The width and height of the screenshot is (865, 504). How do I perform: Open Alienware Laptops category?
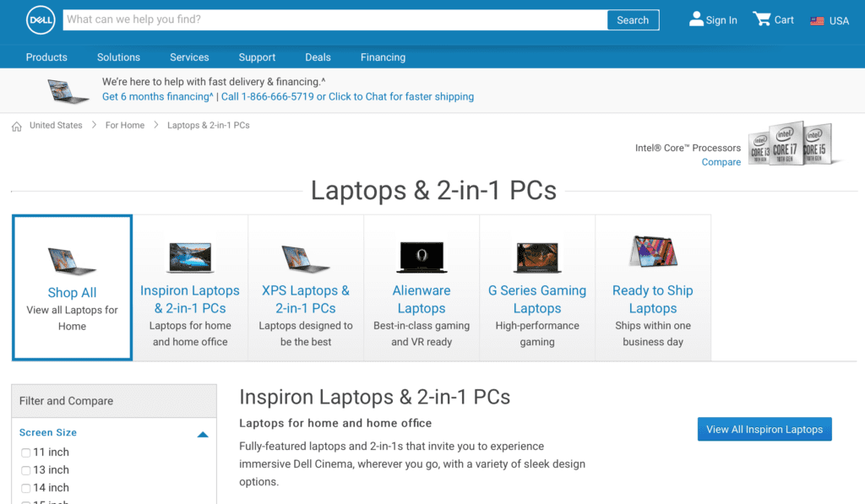point(422,300)
